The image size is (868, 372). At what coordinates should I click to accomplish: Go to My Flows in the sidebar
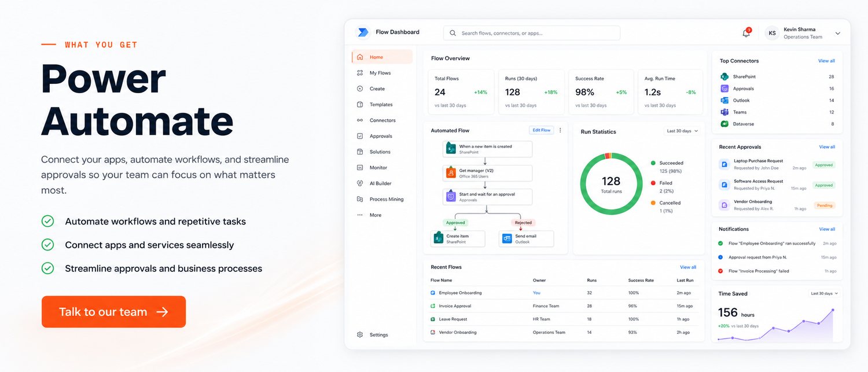(x=381, y=73)
